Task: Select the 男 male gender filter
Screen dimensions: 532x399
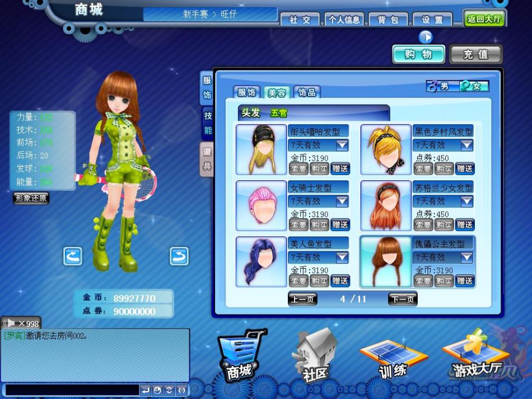Action: (441, 86)
